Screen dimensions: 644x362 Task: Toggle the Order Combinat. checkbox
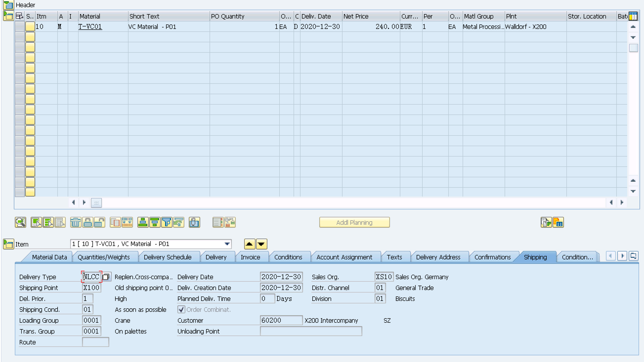point(181,310)
